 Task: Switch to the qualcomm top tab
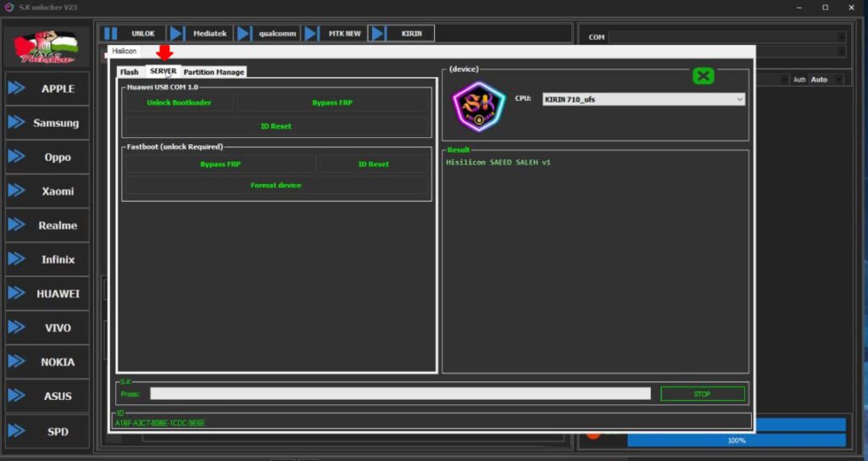(x=267, y=34)
